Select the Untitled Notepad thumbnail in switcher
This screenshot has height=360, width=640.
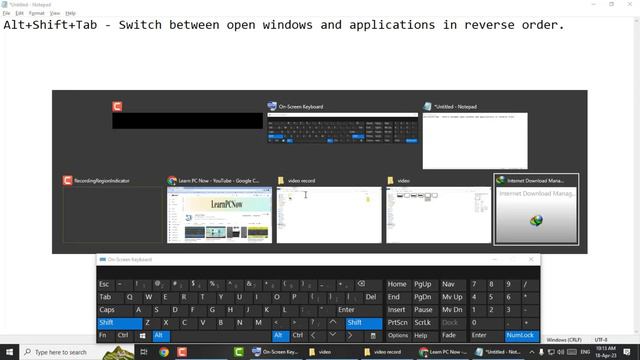tap(475, 141)
